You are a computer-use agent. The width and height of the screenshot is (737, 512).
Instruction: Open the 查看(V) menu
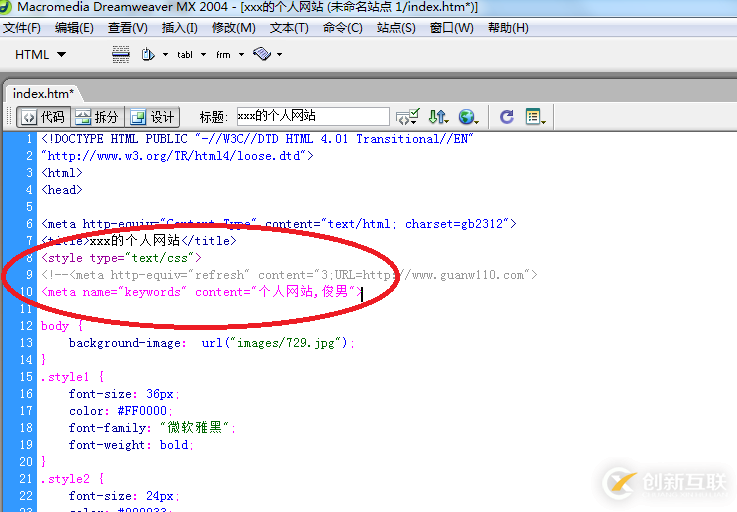point(128,28)
